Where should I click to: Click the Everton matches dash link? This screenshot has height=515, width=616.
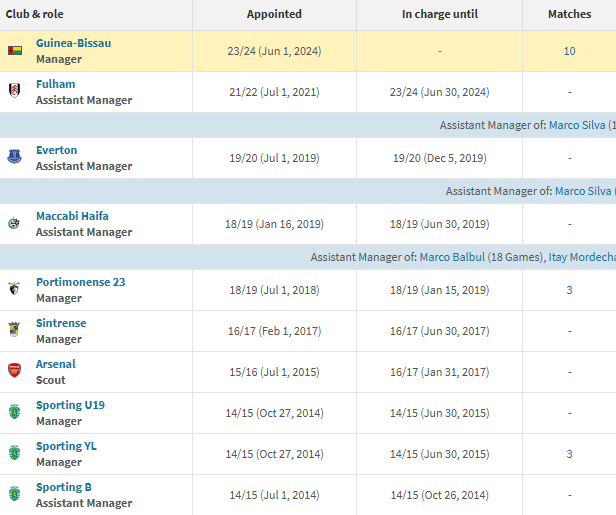(x=569, y=158)
